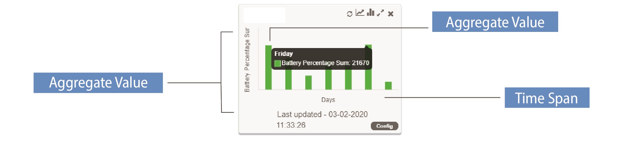This screenshot has height=150, width=644.
Task: Click the first tall green bar
Action: coord(269,67)
